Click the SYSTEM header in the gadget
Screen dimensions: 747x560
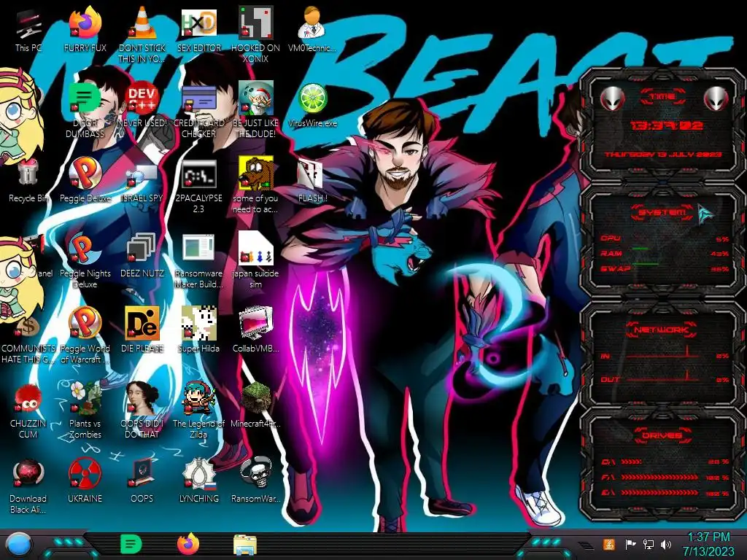(662, 212)
